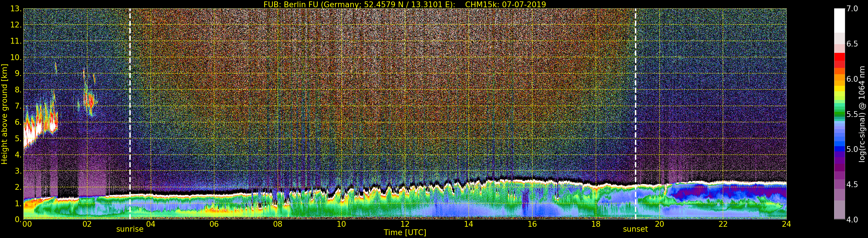868x238 pixels.
Task: Click the 7.0 label on the colorbar
Action: (852, 9)
